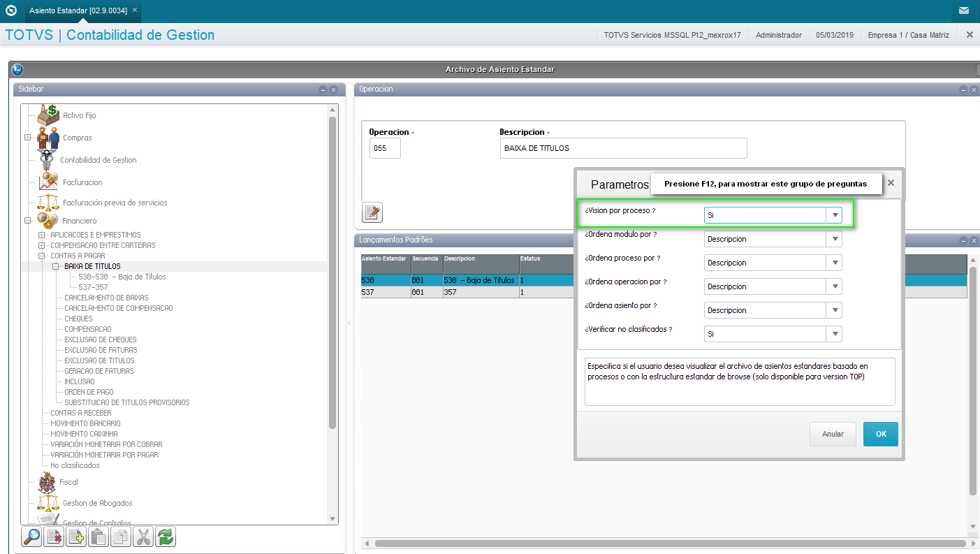Click the scissors cut icon in sidebar toolbar
Viewport: 980px width, 554px height.
(x=143, y=537)
